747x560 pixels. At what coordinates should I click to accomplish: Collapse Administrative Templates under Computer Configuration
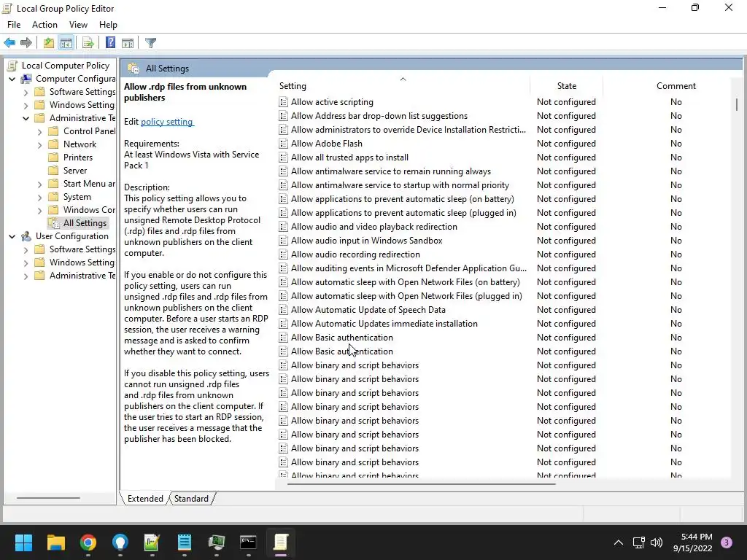(x=26, y=118)
